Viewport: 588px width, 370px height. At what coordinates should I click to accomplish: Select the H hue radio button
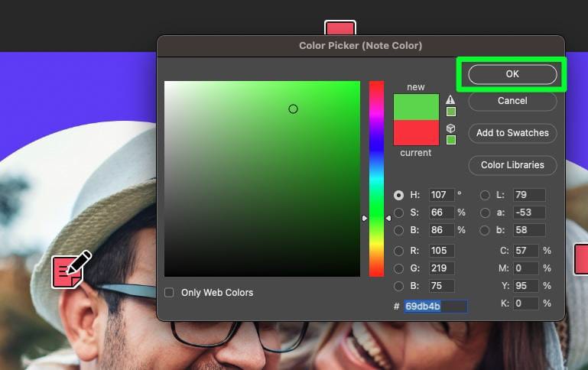pos(398,195)
